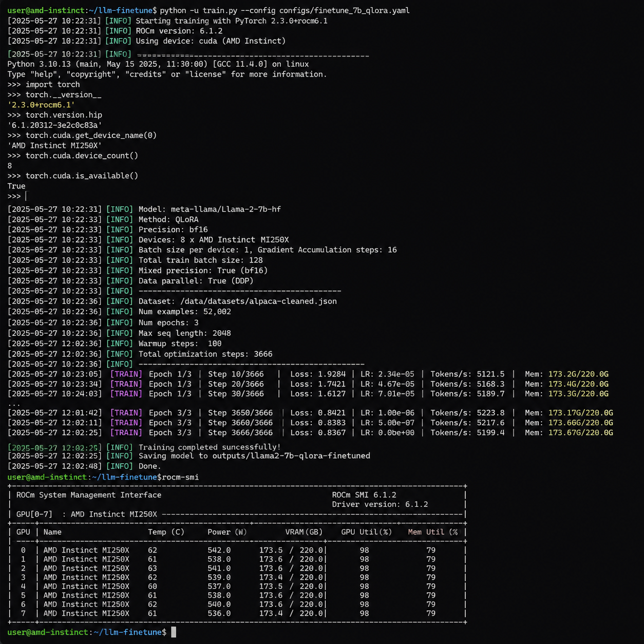This screenshot has width=644, height=644.
Task: Click the 'Mem Util (%' column header
Action: [433, 532]
